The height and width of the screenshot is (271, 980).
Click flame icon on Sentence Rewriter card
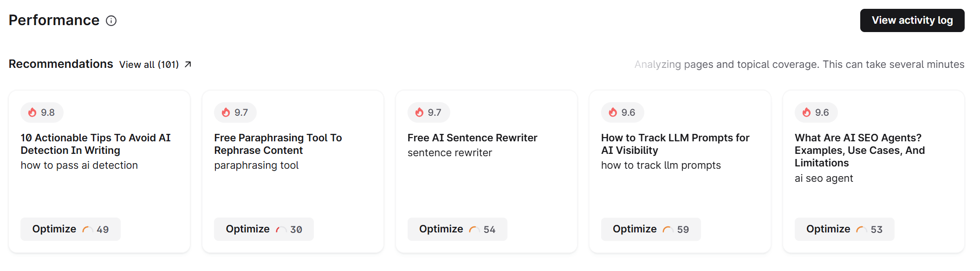420,112
